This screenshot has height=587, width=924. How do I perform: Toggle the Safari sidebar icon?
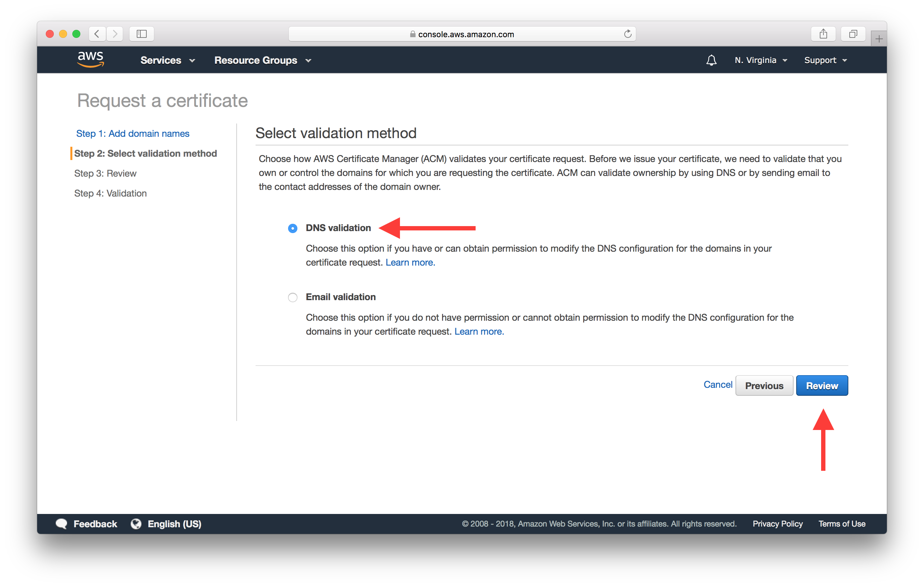[x=142, y=34]
